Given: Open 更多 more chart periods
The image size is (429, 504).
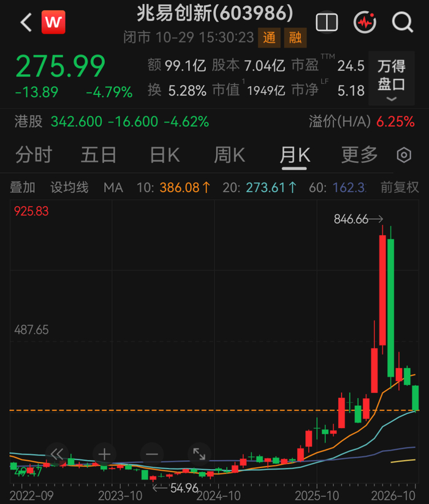Looking at the screenshot, I should point(359,155).
